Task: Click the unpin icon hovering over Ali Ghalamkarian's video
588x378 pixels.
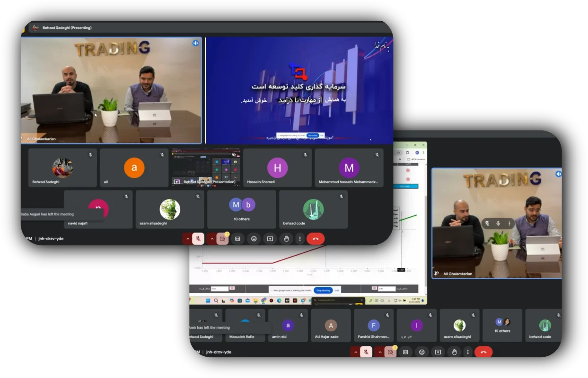Action: pos(487,223)
